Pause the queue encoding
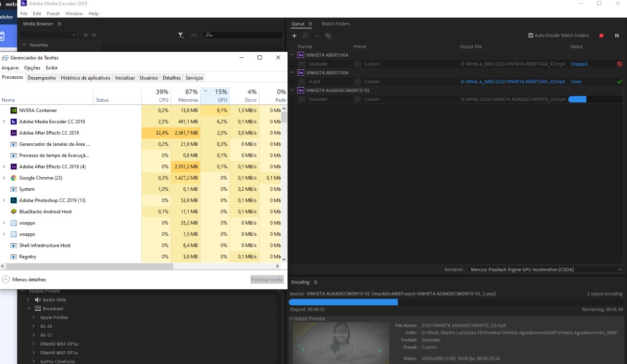The height and width of the screenshot is (364, 627). (617, 36)
